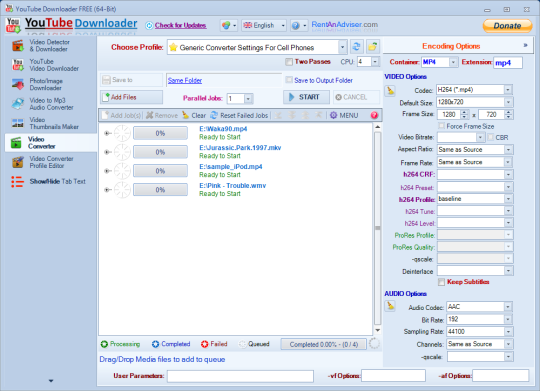Click the video options reset broom icon

390,91
